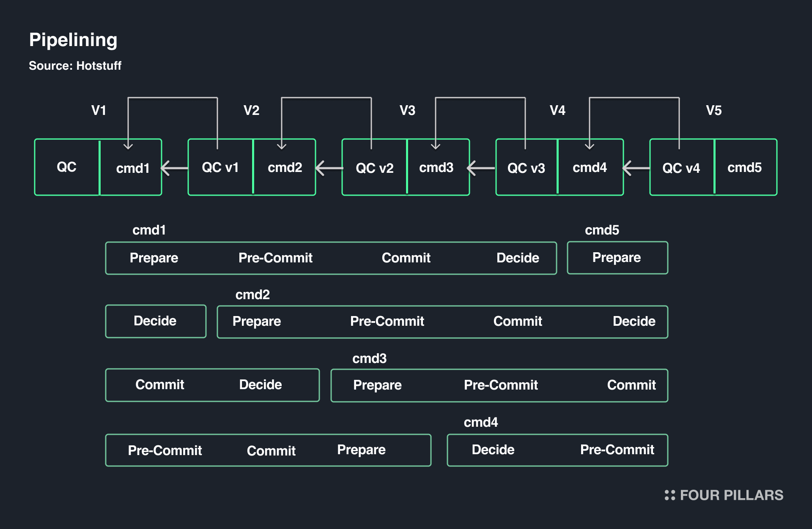Click the V2 view label

coord(251,111)
